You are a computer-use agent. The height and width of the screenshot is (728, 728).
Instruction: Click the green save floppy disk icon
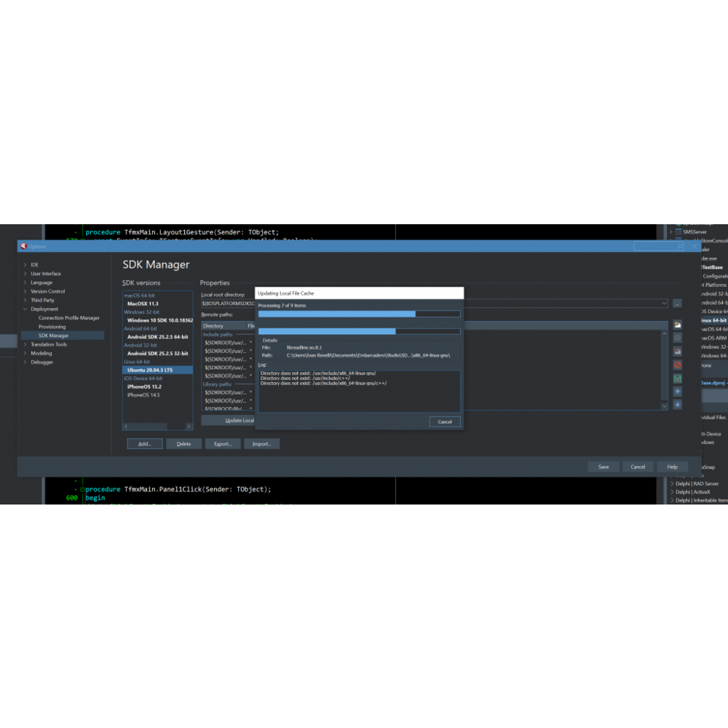click(677, 379)
